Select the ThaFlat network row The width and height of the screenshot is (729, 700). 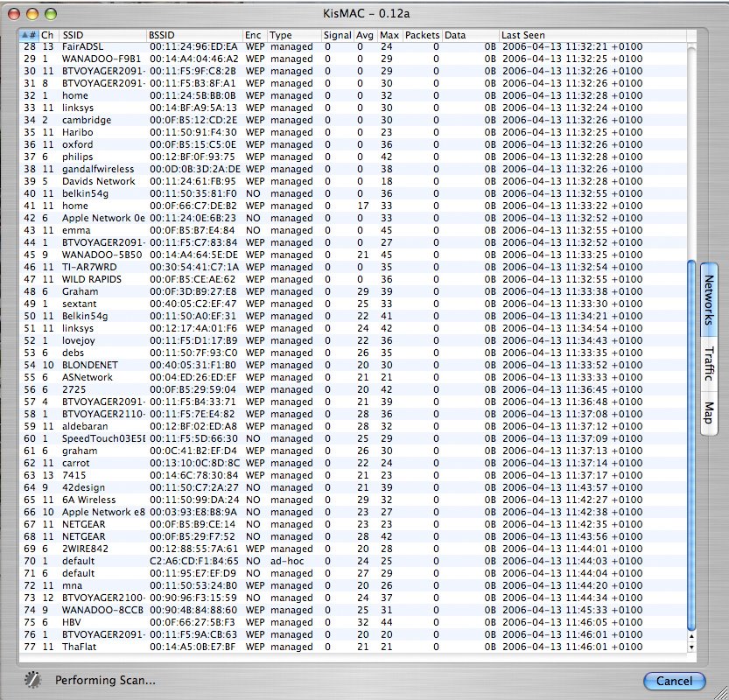pyautogui.click(x=353, y=647)
